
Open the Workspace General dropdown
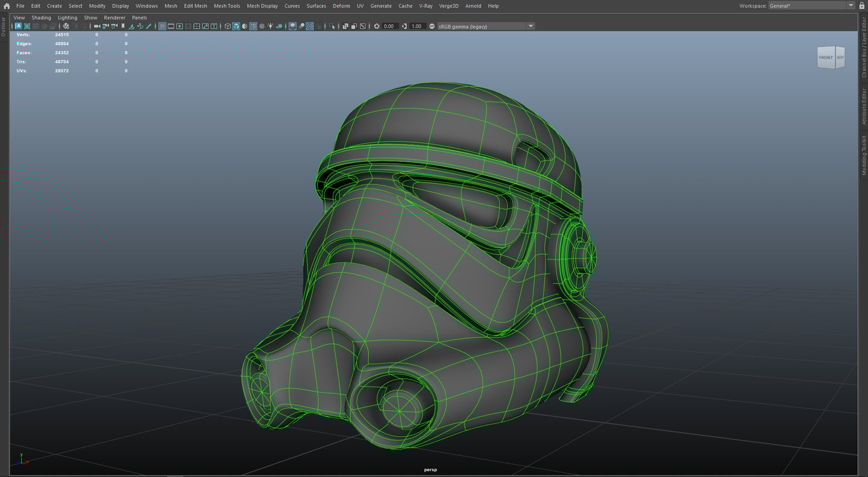tap(812, 6)
